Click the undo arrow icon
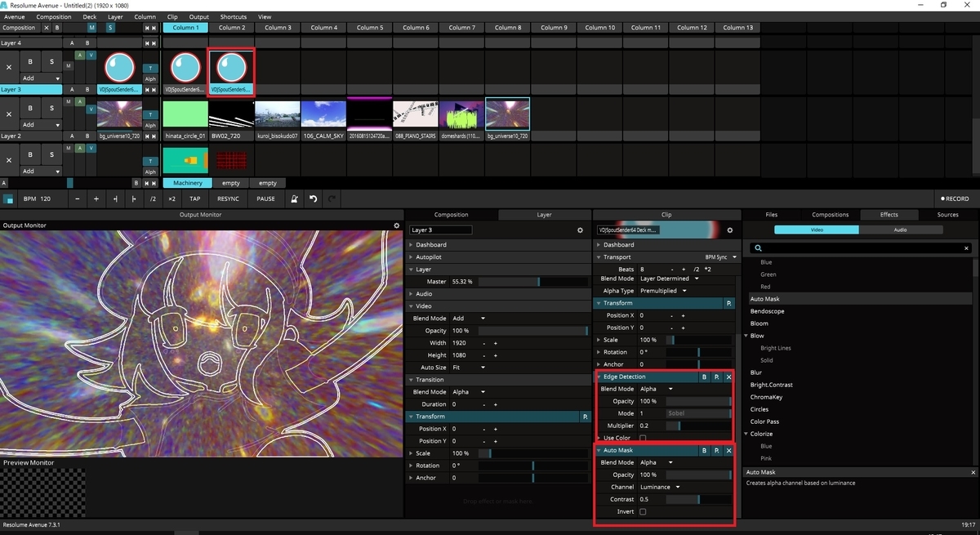This screenshot has width=980, height=535. 313,198
